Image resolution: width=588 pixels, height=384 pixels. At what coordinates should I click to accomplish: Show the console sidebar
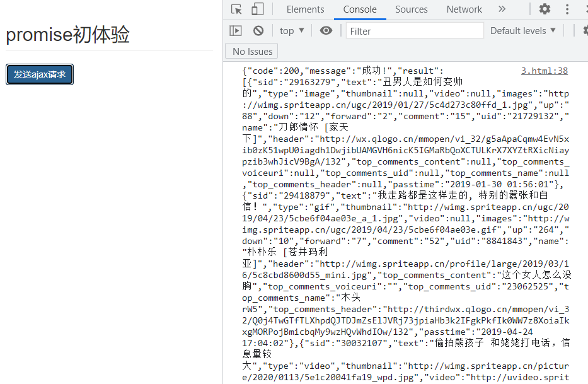pyautogui.click(x=236, y=30)
